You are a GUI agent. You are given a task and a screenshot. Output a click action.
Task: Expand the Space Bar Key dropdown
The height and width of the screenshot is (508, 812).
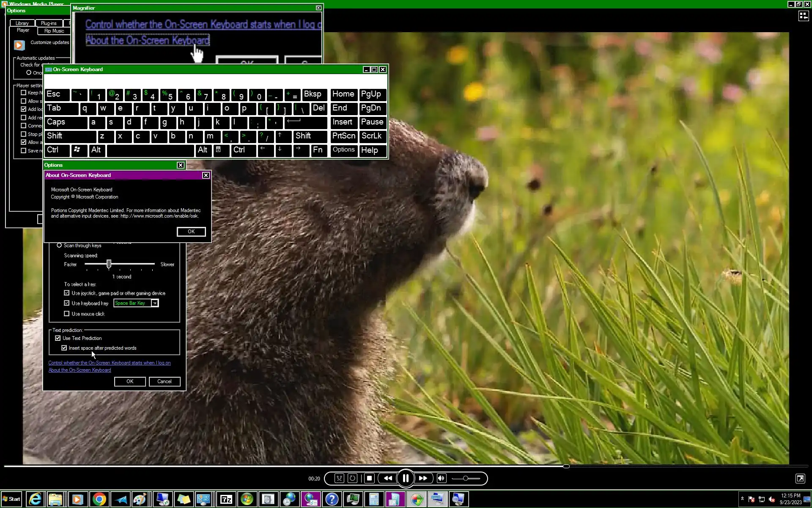point(155,303)
